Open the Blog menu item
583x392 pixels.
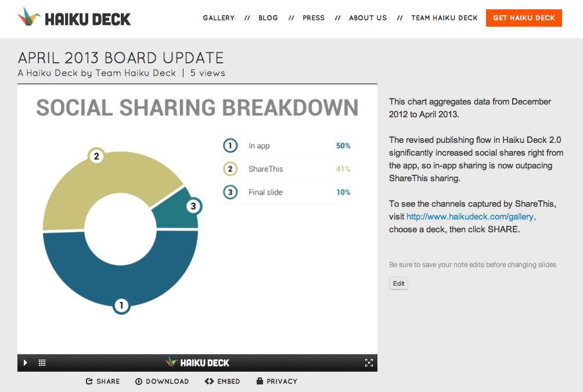pos(268,18)
